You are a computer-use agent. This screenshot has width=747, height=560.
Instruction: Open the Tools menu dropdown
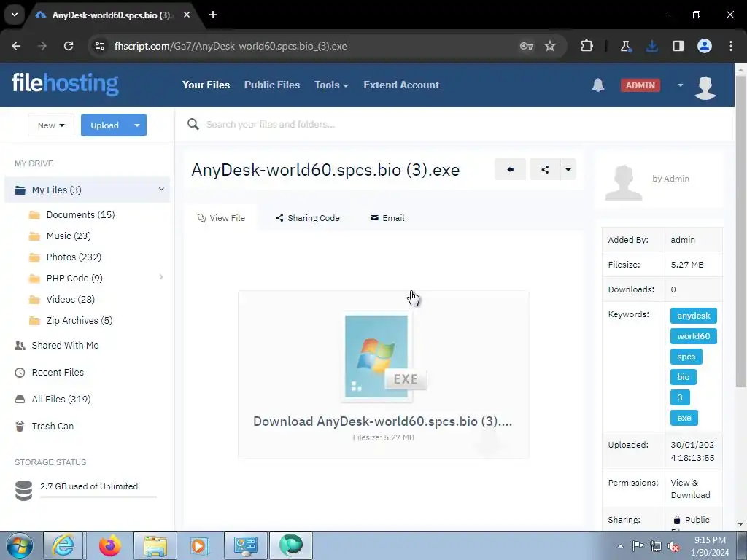(x=331, y=85)
